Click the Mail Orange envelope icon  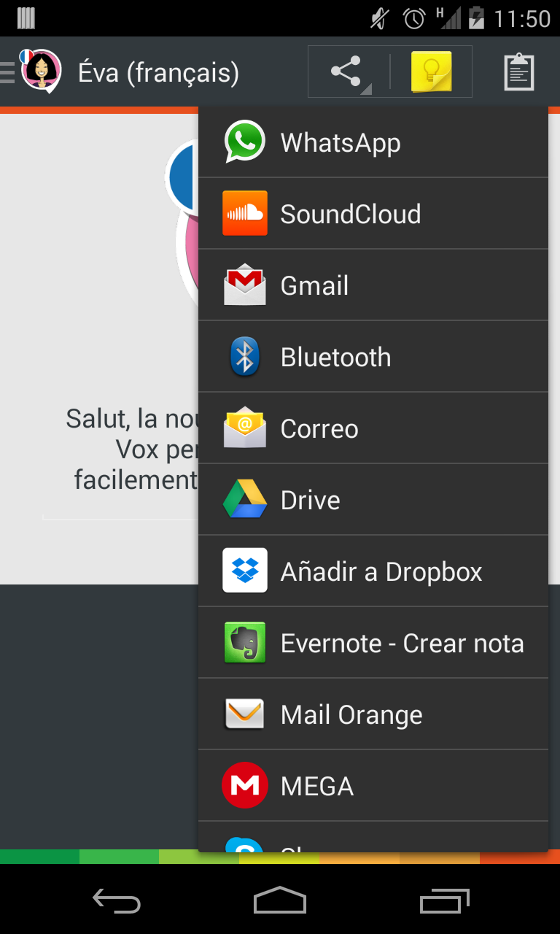tap(245, 714)
